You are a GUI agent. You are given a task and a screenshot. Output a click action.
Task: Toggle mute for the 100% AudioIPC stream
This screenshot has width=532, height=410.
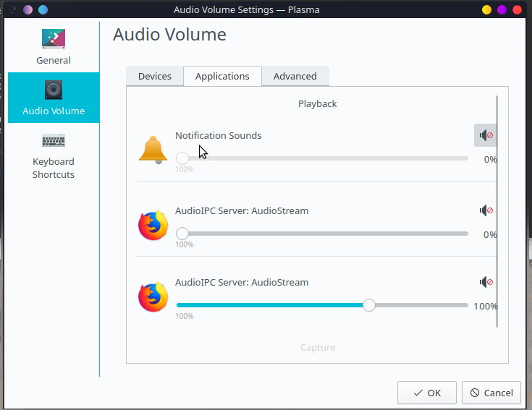point(486,282)
